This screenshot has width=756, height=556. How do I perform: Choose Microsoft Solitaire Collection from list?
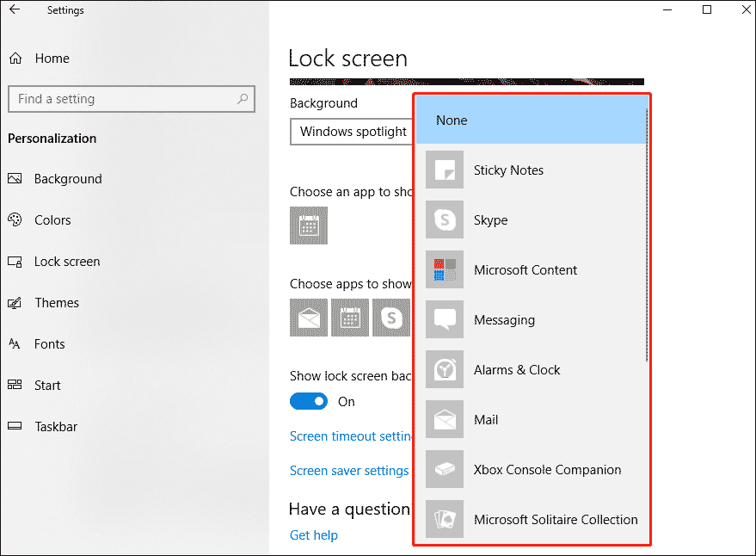coord(531,520)
